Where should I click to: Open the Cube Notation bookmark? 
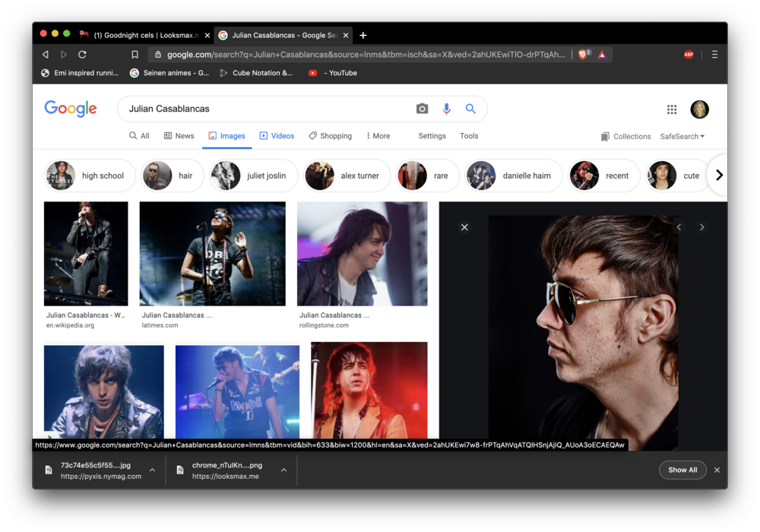pos(256,73)
